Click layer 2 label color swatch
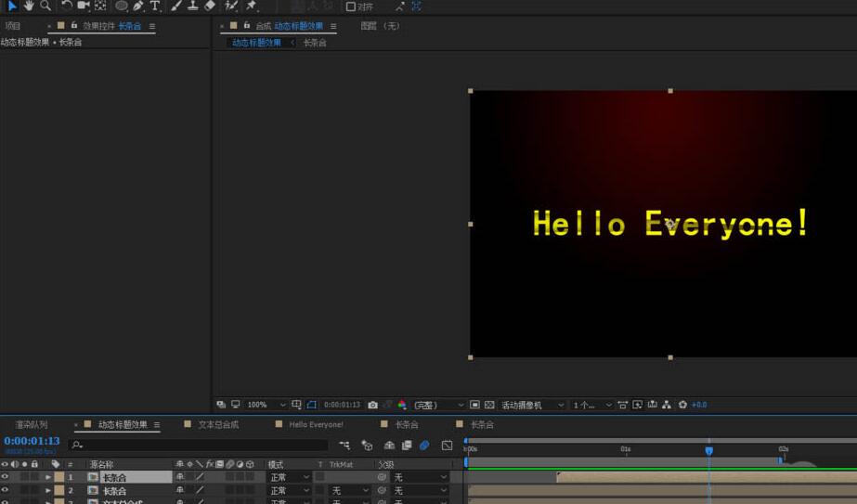This screenshot has height=504, width=857. point(59,491)
